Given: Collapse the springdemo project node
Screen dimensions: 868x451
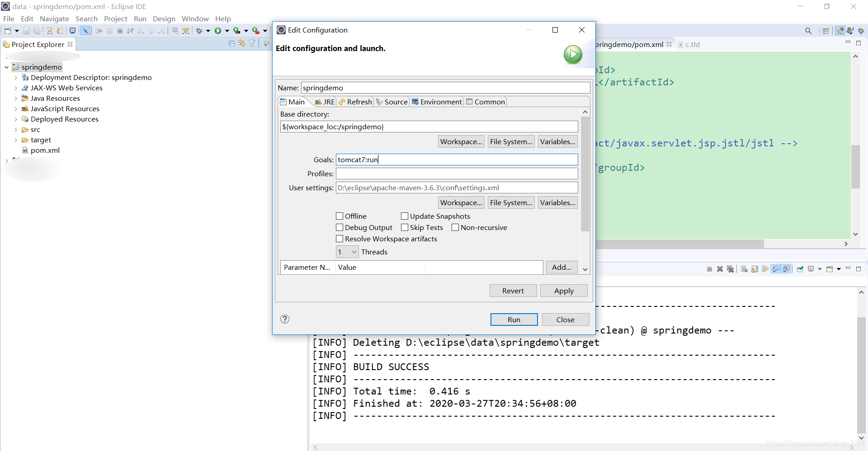Looking at the screenshot, I should [x=7, y=67].
